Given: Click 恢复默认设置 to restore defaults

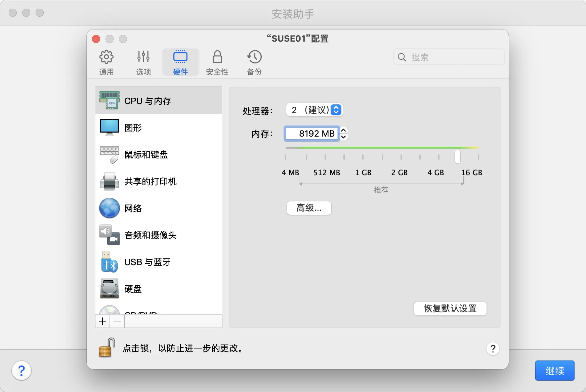Looking at the screenshot, I should coord(450,309).
